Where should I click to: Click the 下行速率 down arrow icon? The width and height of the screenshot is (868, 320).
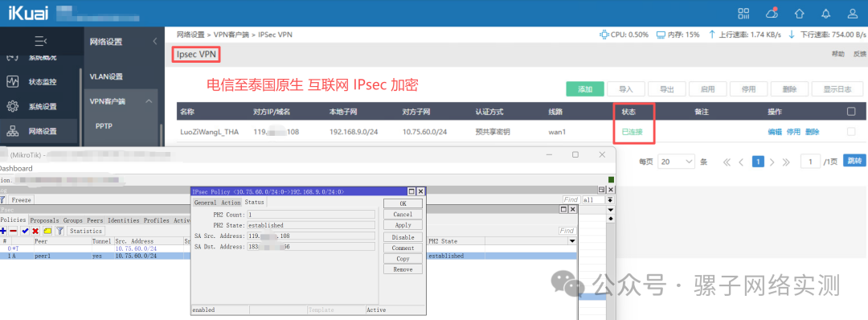pyautogui.click(x=792, y=35)
